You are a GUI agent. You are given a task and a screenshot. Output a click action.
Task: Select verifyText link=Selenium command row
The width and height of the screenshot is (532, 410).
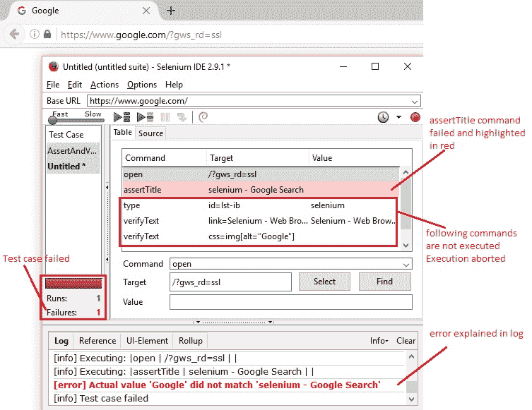[x=259, y=221]
